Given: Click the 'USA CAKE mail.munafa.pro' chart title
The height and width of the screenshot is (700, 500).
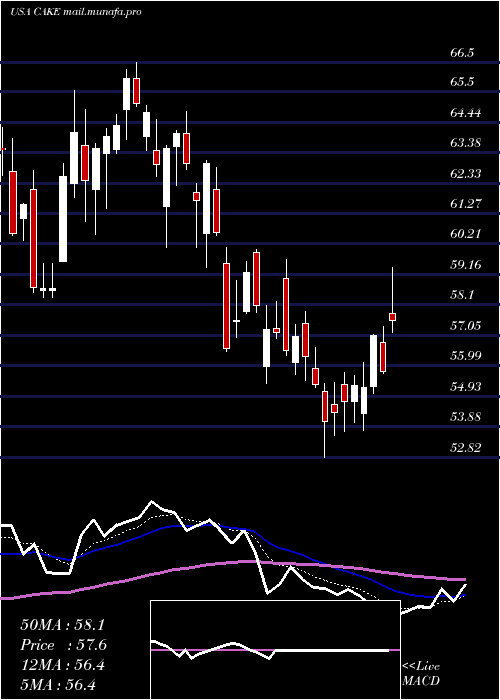Looking at the screenshot, I should [x=75, y=12].
